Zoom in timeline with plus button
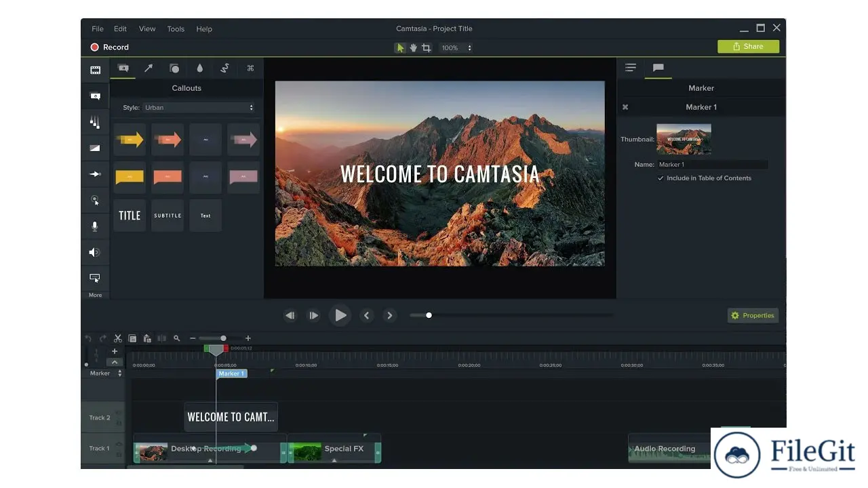 tap(248, 338)
